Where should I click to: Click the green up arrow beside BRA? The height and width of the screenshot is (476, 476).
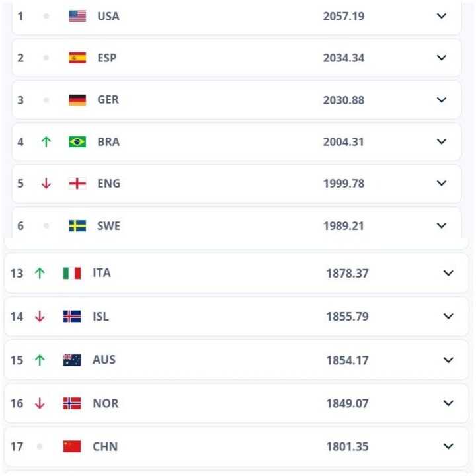tap(46, 141)
